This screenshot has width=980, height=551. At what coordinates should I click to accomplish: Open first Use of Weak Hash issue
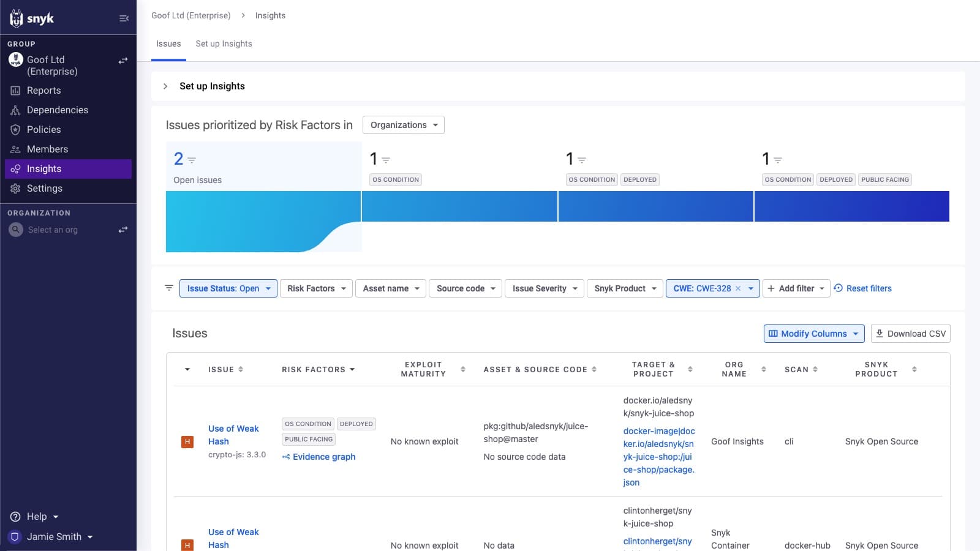coord(233,435)
